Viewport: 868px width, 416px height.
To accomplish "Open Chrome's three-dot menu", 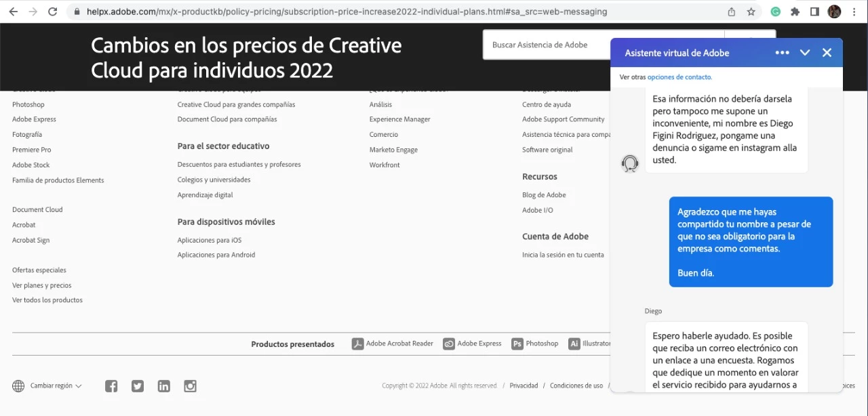I will 854,12.
